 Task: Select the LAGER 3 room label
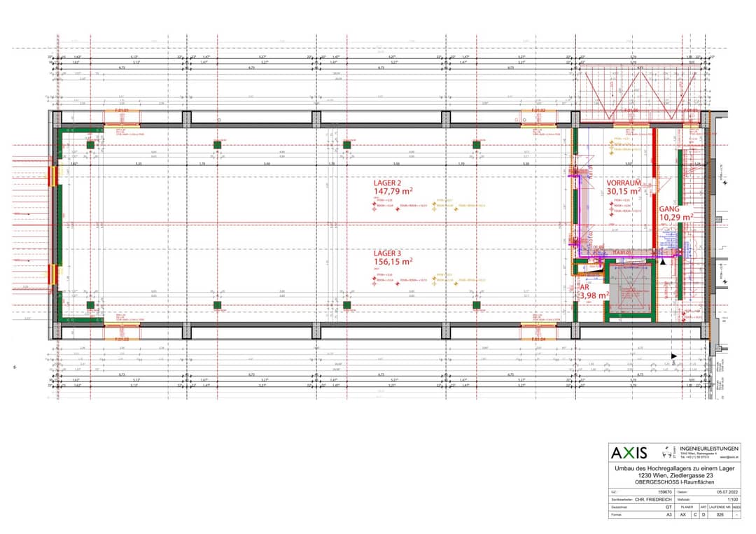393,258
